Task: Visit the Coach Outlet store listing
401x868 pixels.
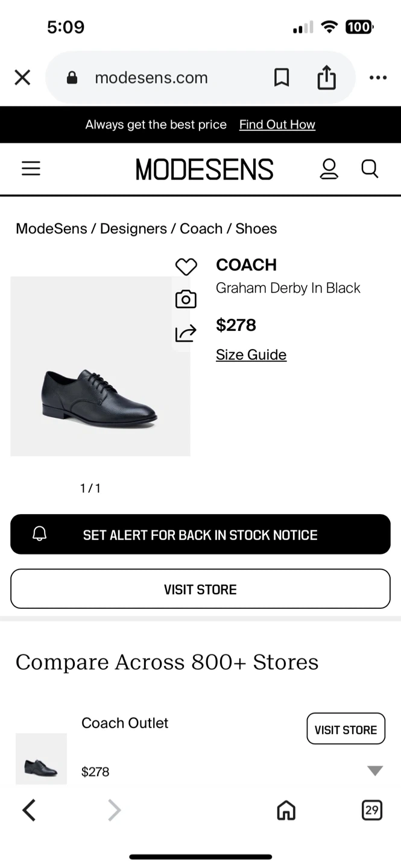Action: click(x=346, y=729)
